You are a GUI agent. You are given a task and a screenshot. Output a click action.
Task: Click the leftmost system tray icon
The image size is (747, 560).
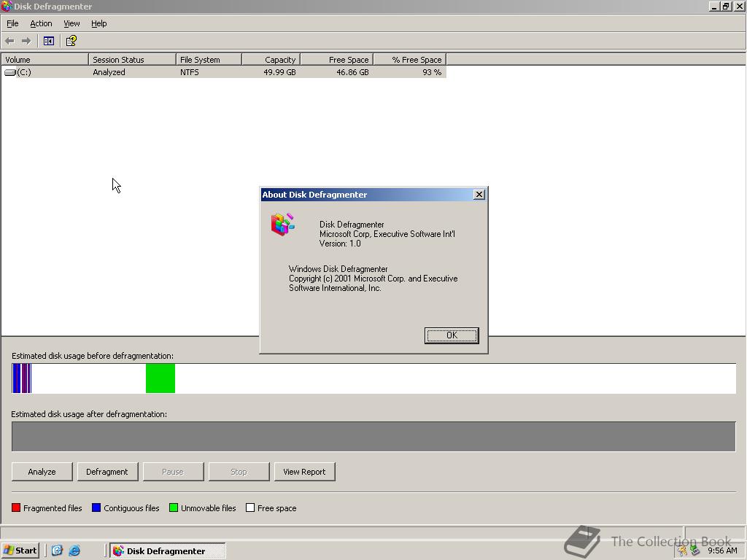pos(683,551)
